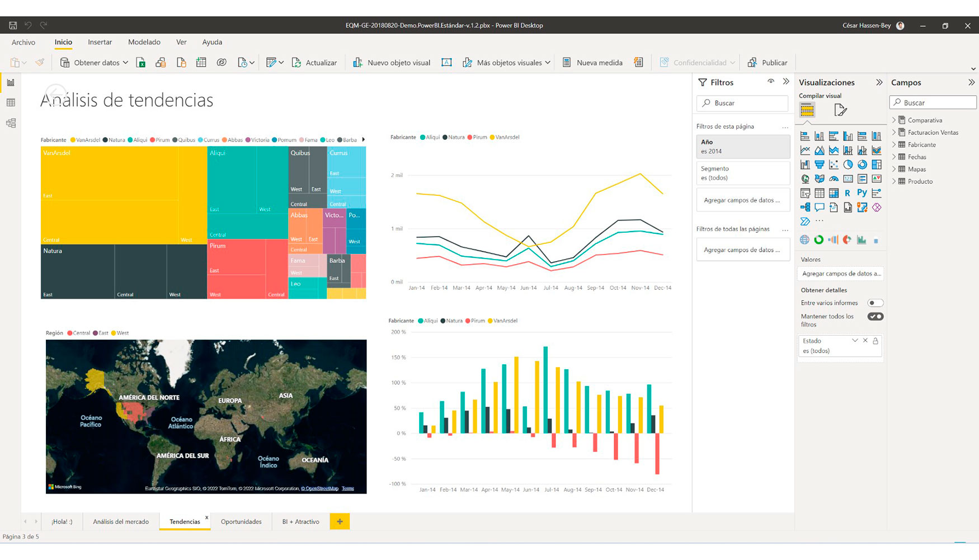Choose the Matrix visualization
The width and height of the screenshot is (979, 560).
coord(834,193)
